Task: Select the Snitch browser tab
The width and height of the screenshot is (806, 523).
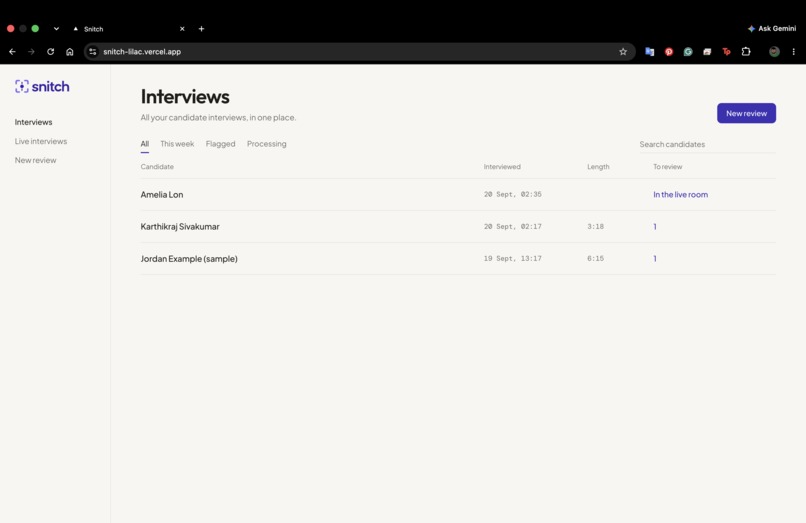Action: click(129, 29)
